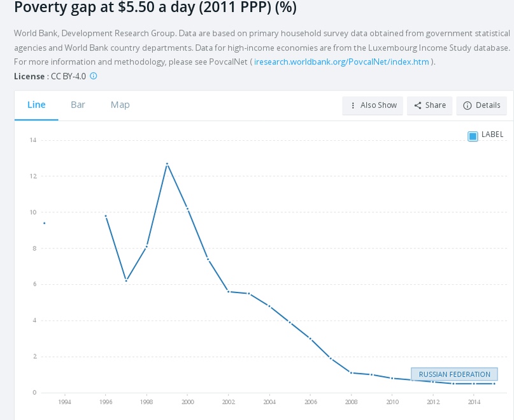
Task: Click the 2008 data point on the line
Action: pos(351,372)
